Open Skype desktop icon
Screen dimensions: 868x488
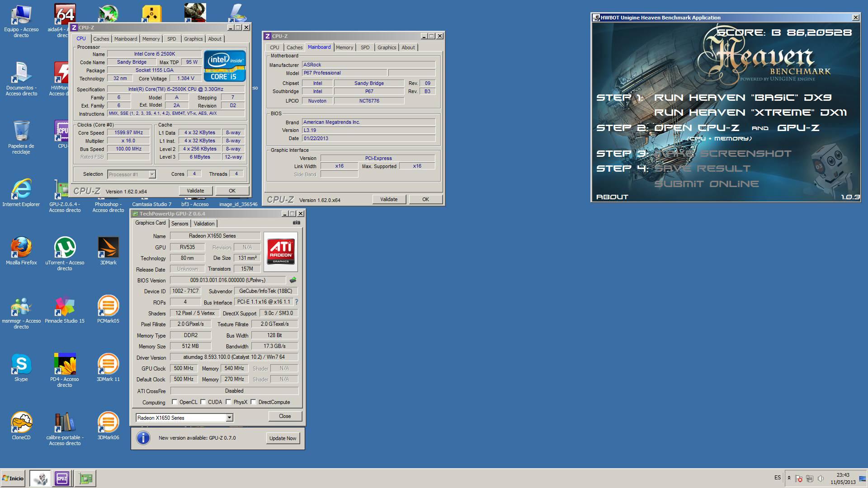21,367
